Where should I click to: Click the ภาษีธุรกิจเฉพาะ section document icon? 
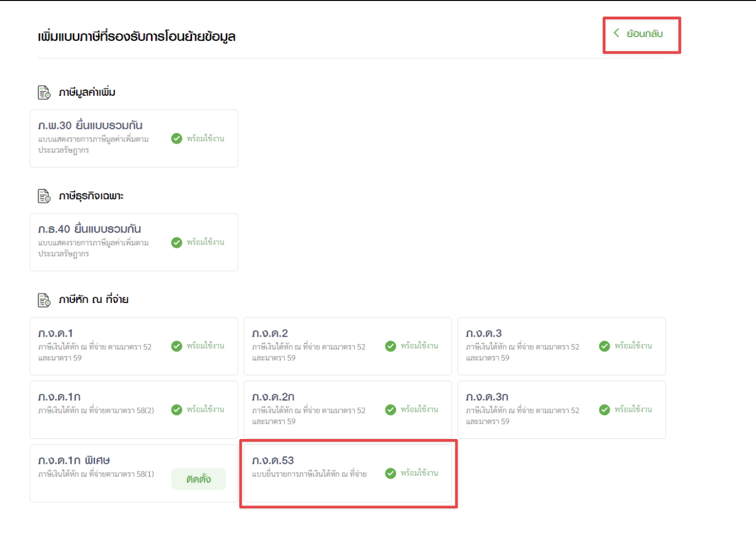tap(44, 196)
